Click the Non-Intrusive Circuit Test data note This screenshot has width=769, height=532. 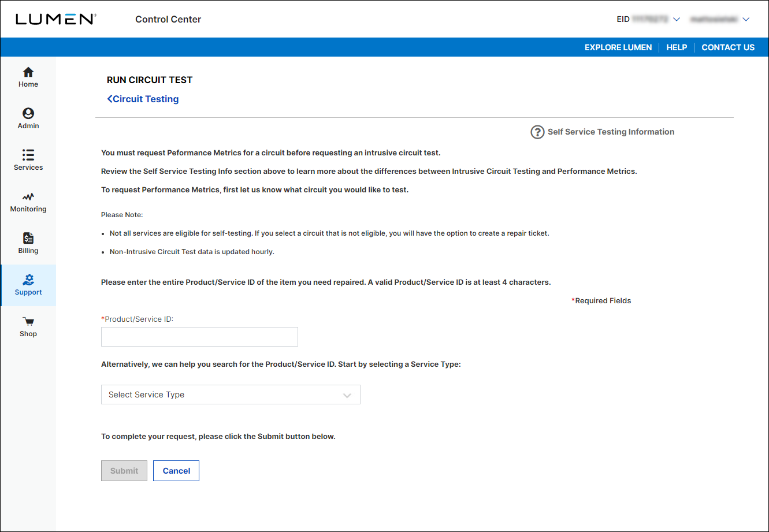pyautogui.click(x=192, y=252)
